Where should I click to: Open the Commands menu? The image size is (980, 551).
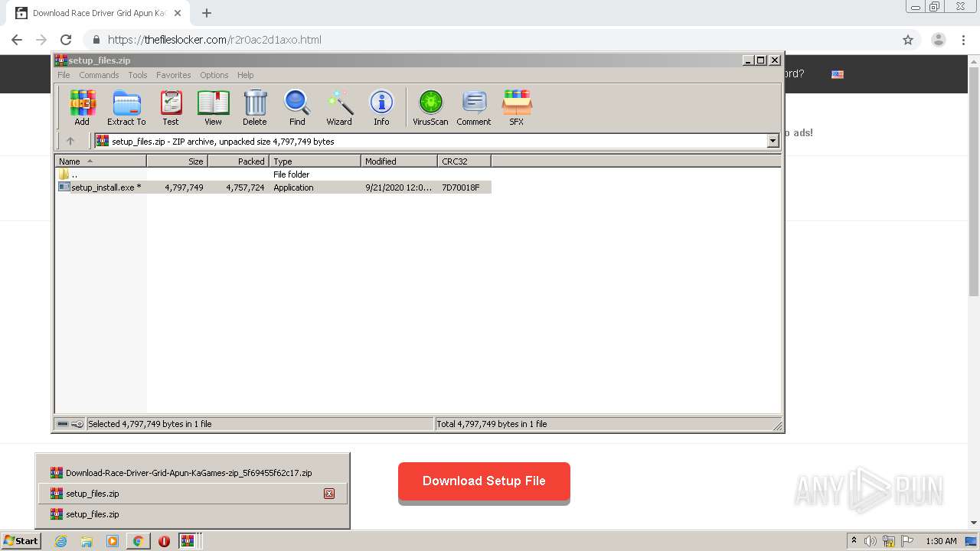99,75
